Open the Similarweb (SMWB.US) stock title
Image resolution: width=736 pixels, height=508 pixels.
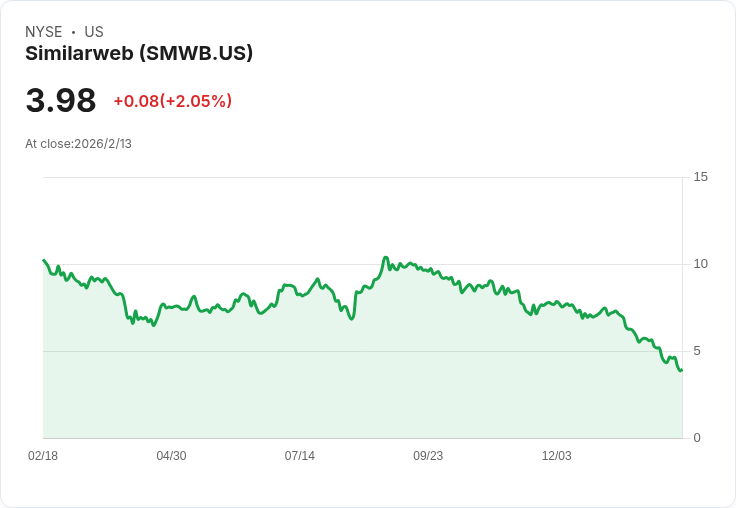139,54
